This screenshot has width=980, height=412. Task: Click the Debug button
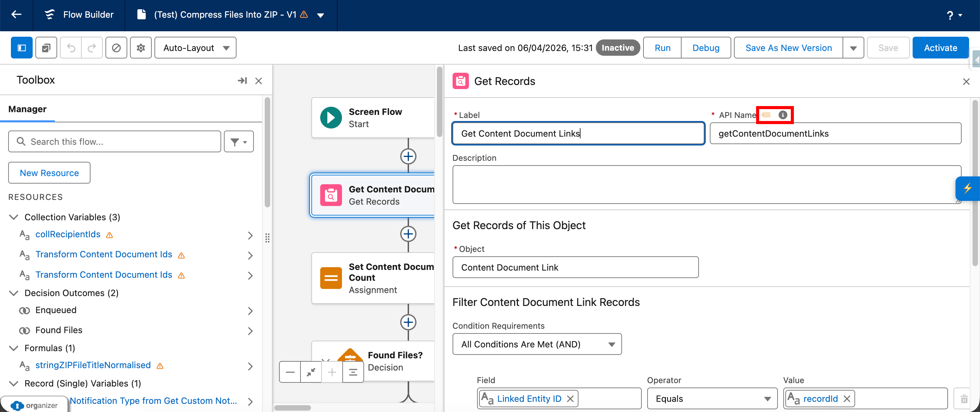[706, 48]
